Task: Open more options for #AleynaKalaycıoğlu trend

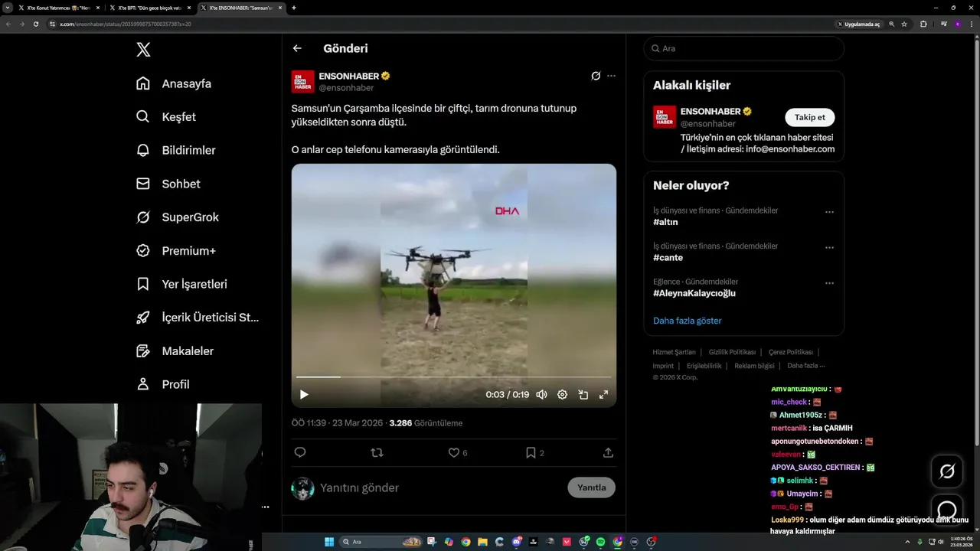Action: coord(829,283)
